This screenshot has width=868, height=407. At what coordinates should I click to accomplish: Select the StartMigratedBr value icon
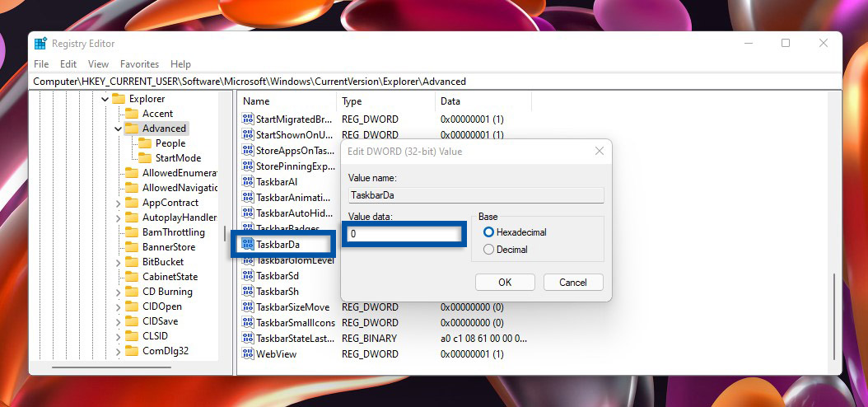coord(247,119)
